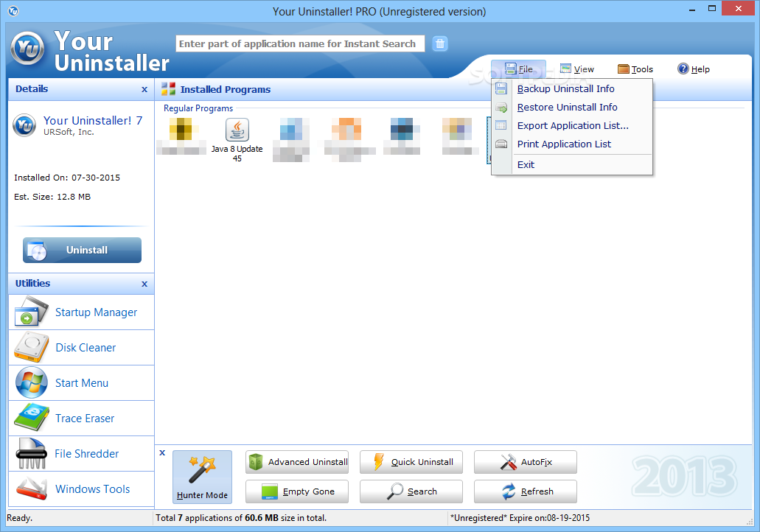
Task: Run AutoFix
Action: [526, 462]
